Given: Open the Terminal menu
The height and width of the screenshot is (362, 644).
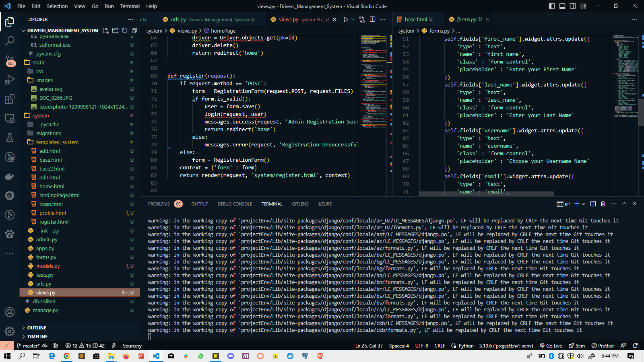Looking at the screenshot, I should click(130, 6).
